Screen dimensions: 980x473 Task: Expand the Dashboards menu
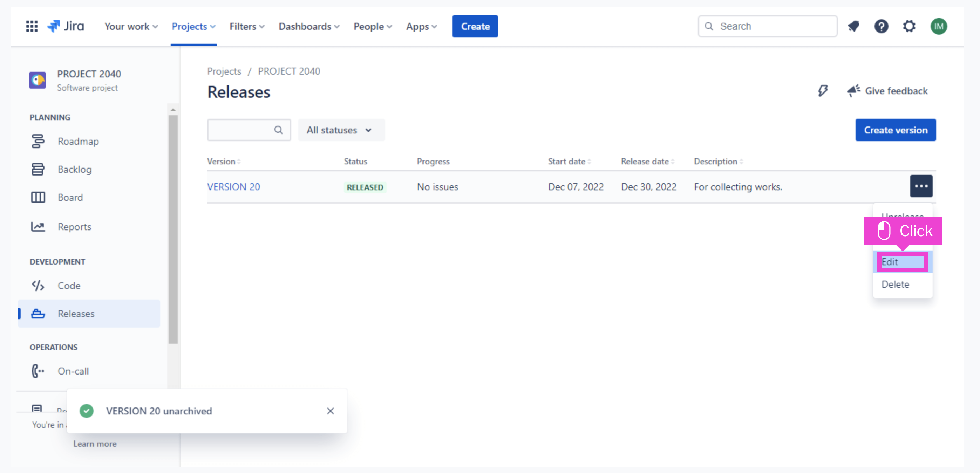[309, 26]
